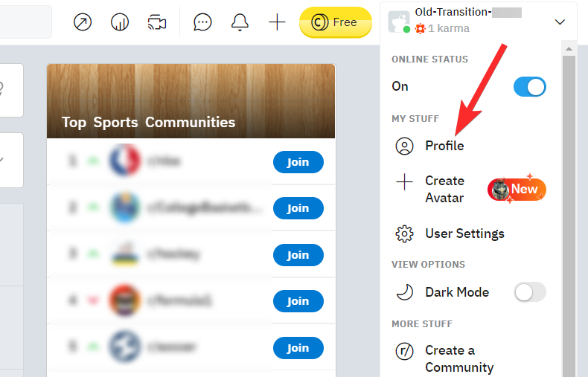Click the bar chart icon in header
Viewport: 588px width, 377px height.
point(119,22)
